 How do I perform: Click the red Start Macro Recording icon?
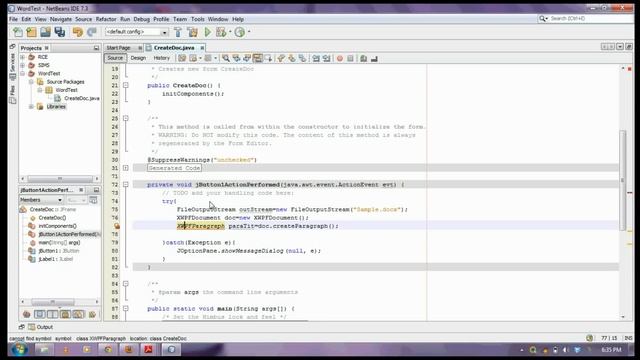340,58
